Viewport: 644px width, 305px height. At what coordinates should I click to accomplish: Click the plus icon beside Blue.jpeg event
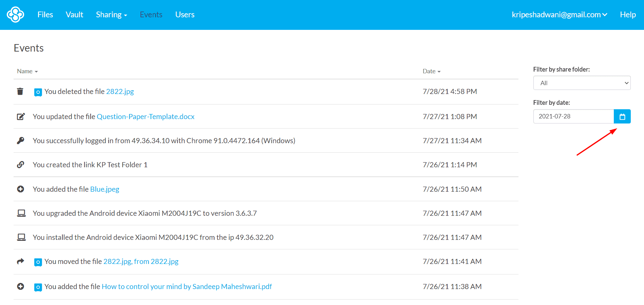(x=21, y=189)
